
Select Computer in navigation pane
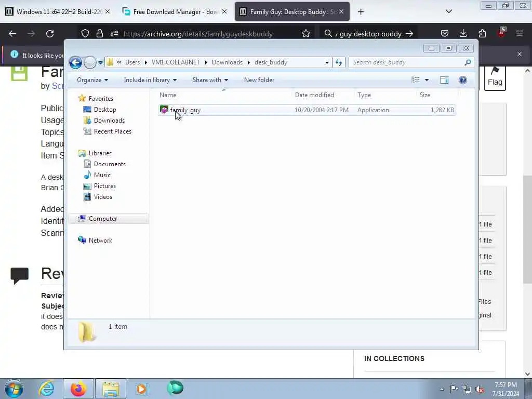pyautogui.click(x=103, y=219)
